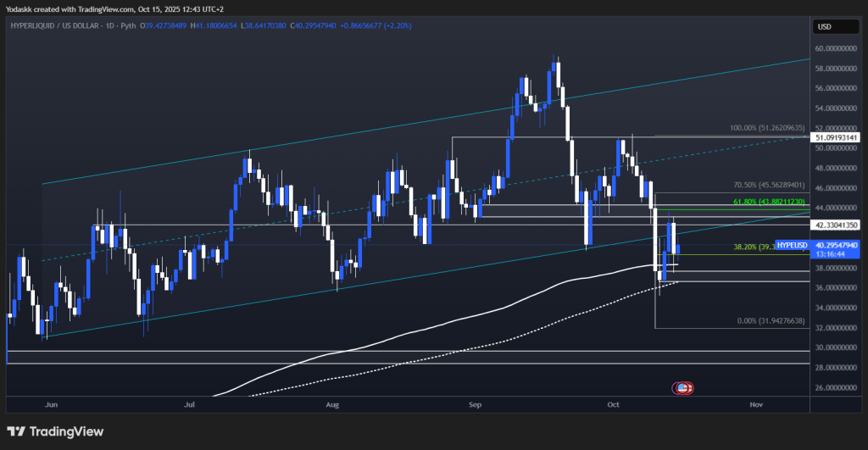Click the 60.00000000 price axis tick
Viewport: 868px width, 450px height.
[x=837, y=48]
